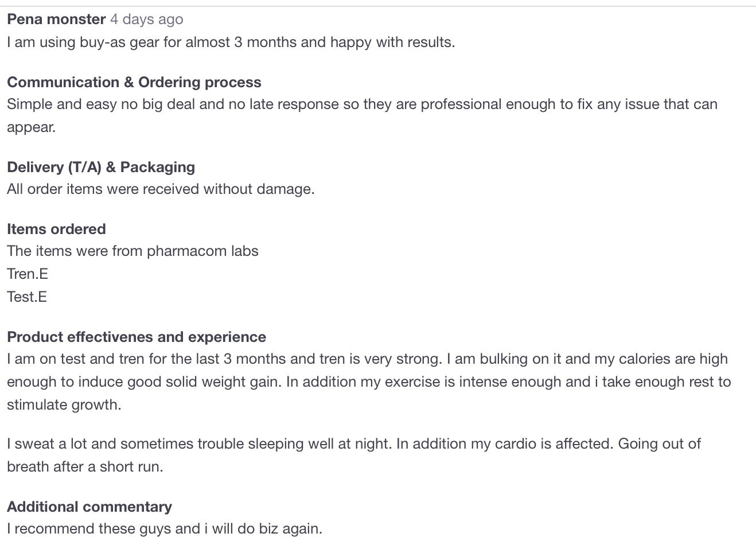
Task: Select the 'Delivery (T/A) & Packaging' heading
Action: 101,167
